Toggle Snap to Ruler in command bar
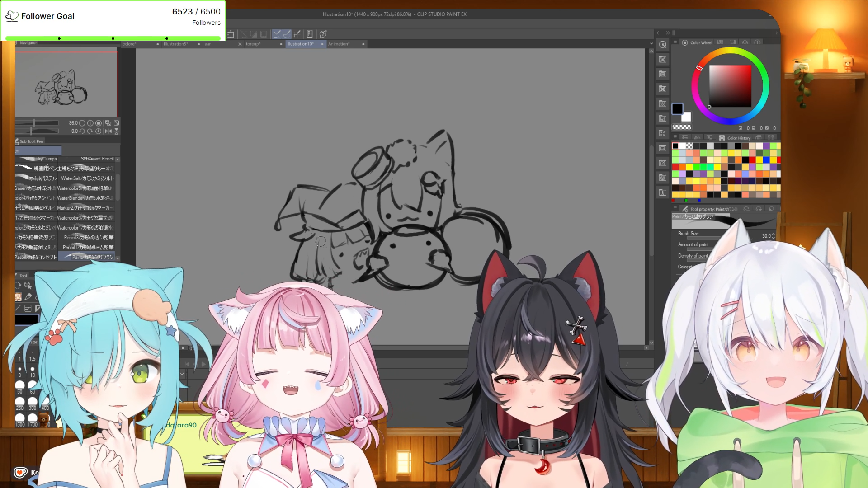Image resolution: width=868 pixels, height=488 pixels. [277, 34]
